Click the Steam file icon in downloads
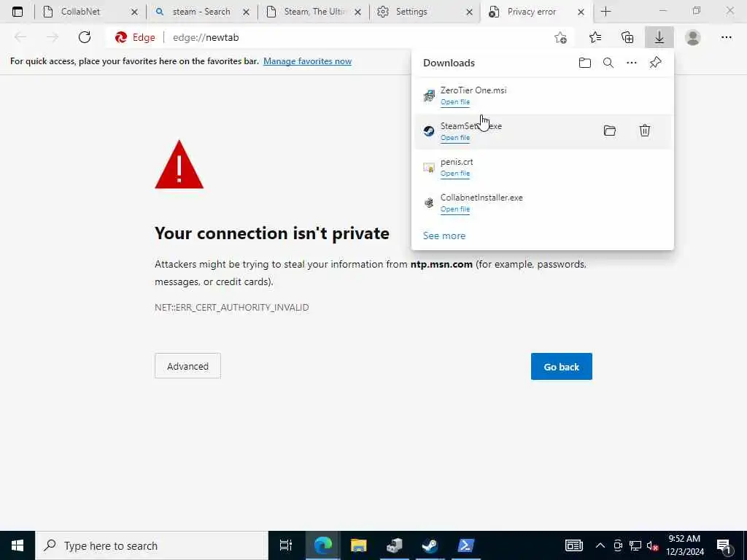The image size is (747, 560). [429, 131]
